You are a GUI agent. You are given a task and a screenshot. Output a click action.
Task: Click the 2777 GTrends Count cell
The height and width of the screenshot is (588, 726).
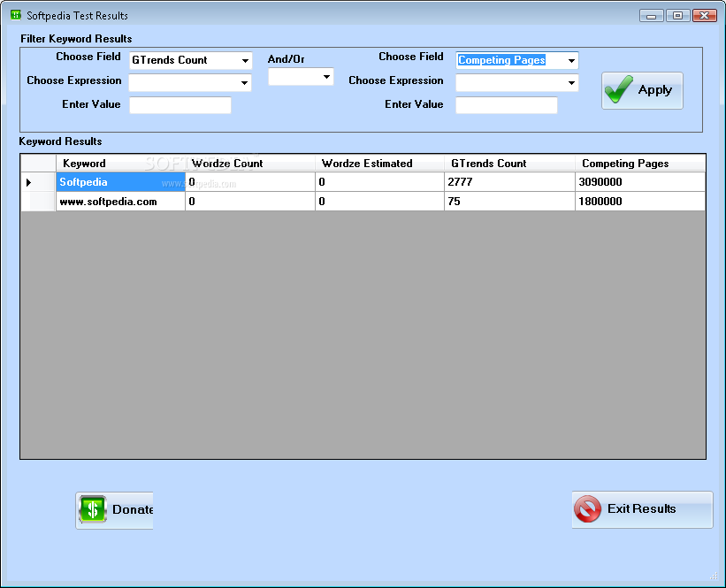point(509,182)
